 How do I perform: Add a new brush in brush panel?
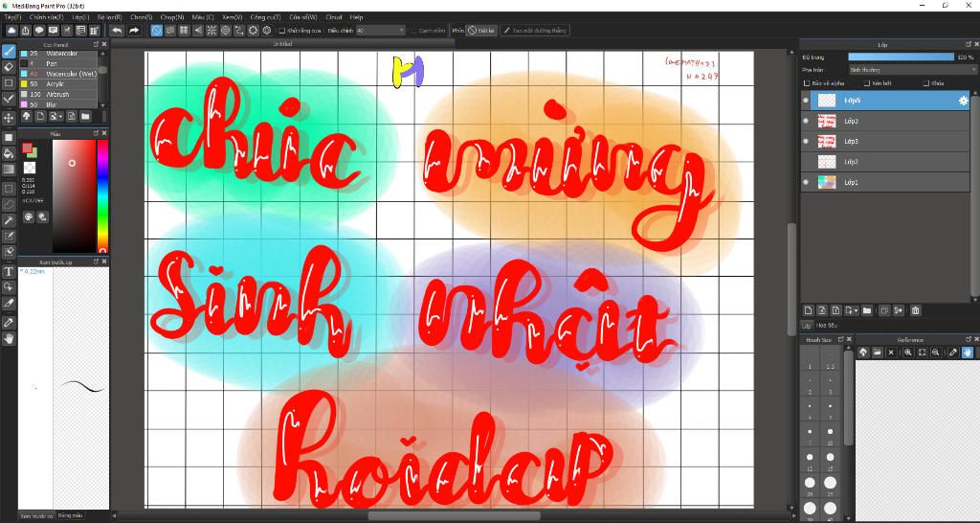(40, 116)
